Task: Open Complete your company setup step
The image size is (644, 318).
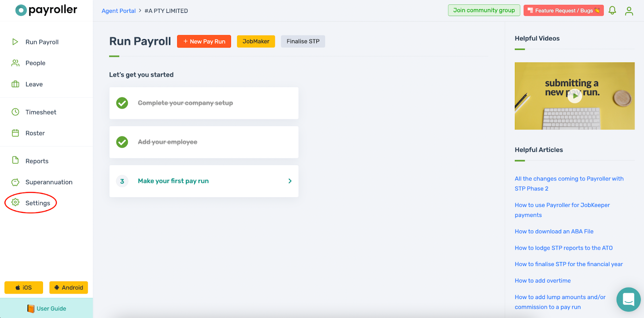Action: coord(204,103)
